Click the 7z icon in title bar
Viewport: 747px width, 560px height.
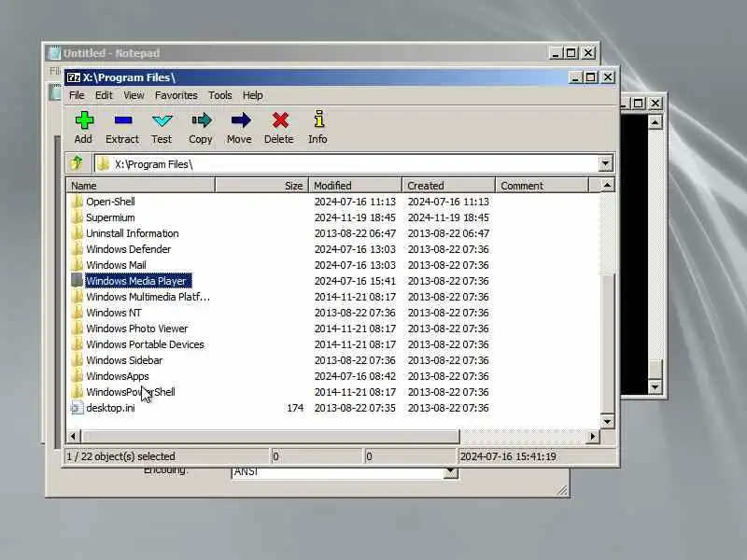click(x=74, y=77)
